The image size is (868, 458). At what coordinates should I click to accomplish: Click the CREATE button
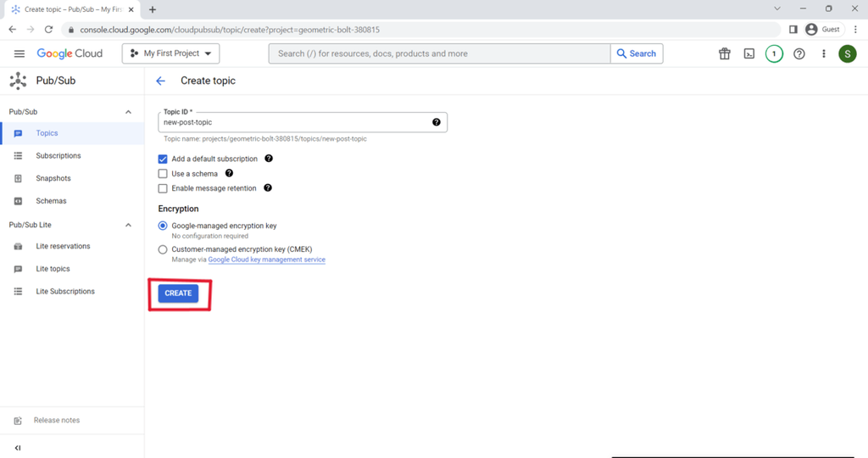[x=178, y=293]
